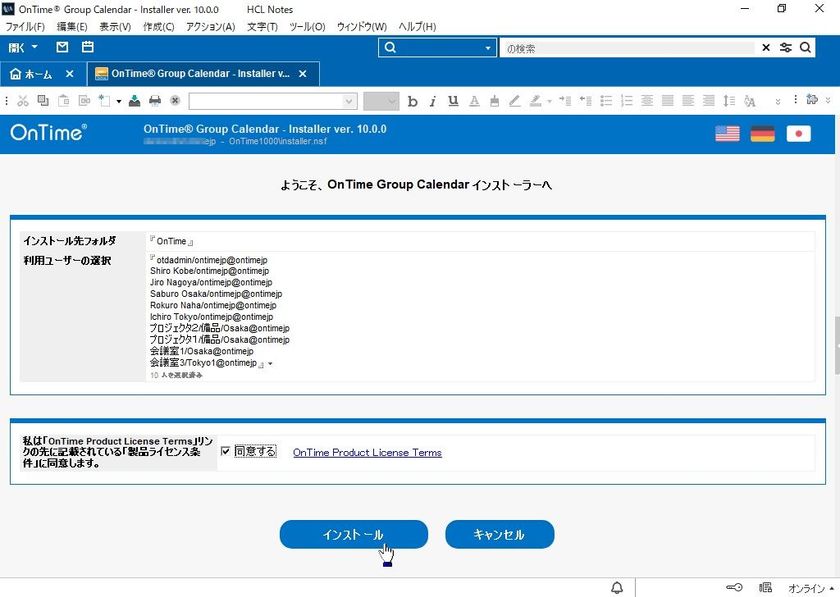The image size is (840, 597).
Task: Close the ホーム tab
Action: (70, 74)
